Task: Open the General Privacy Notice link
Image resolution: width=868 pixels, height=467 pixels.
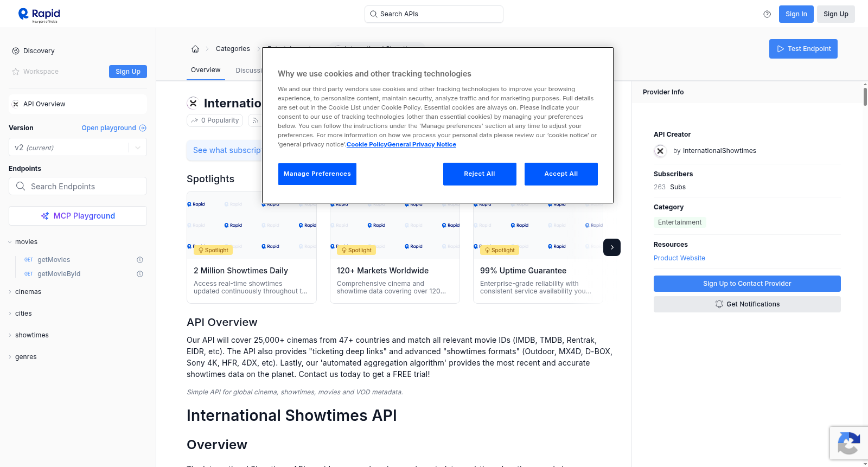Action: click(x=422, y=144)
